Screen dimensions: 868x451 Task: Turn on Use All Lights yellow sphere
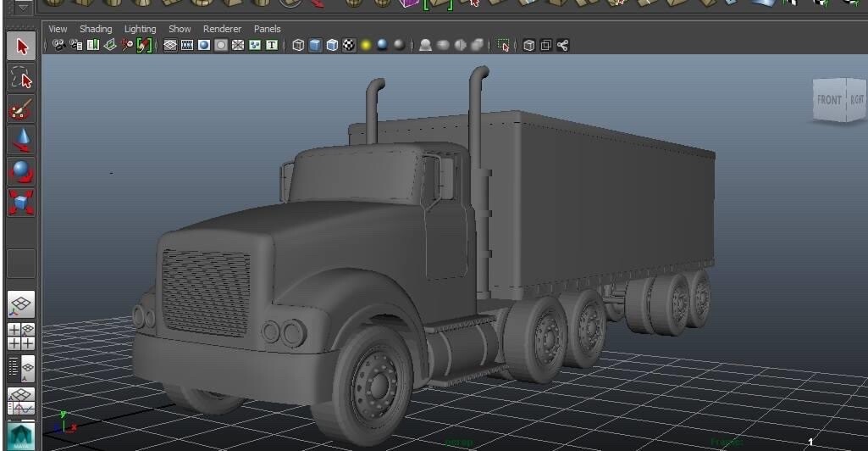click(366, 46)
